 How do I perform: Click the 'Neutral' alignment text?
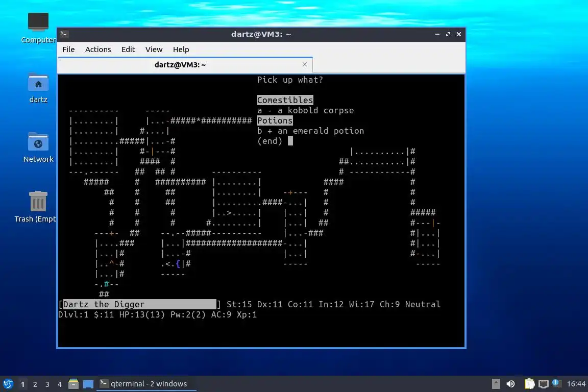click(423, 304)
